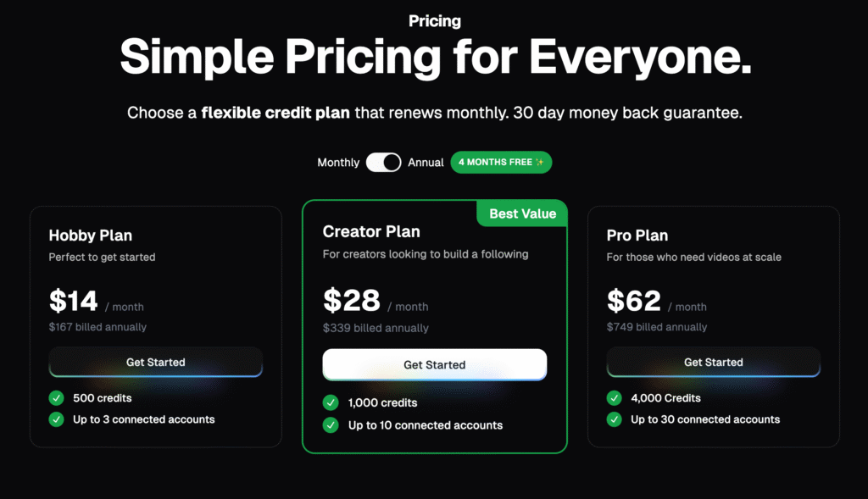Select the Pro Plan title
868x499 pixels.
point(637,236)
